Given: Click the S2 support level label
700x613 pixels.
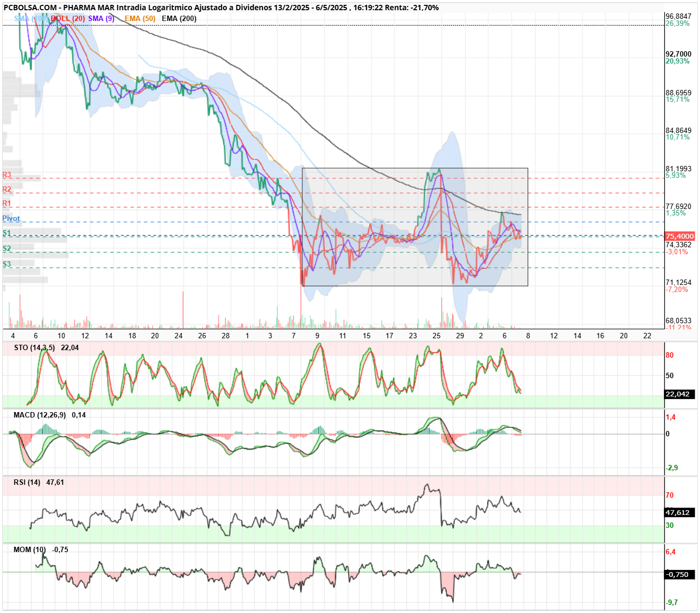Looking at the screenshot, I should point(7,249).
